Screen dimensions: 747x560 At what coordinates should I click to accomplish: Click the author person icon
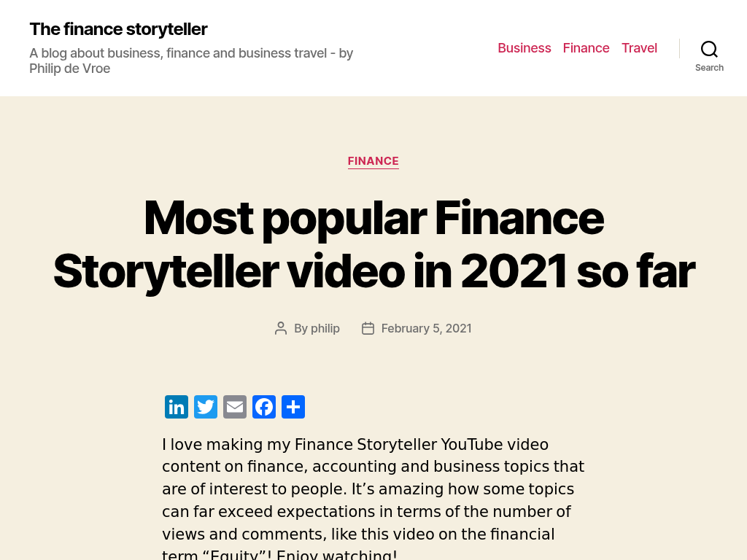point(281,329)
